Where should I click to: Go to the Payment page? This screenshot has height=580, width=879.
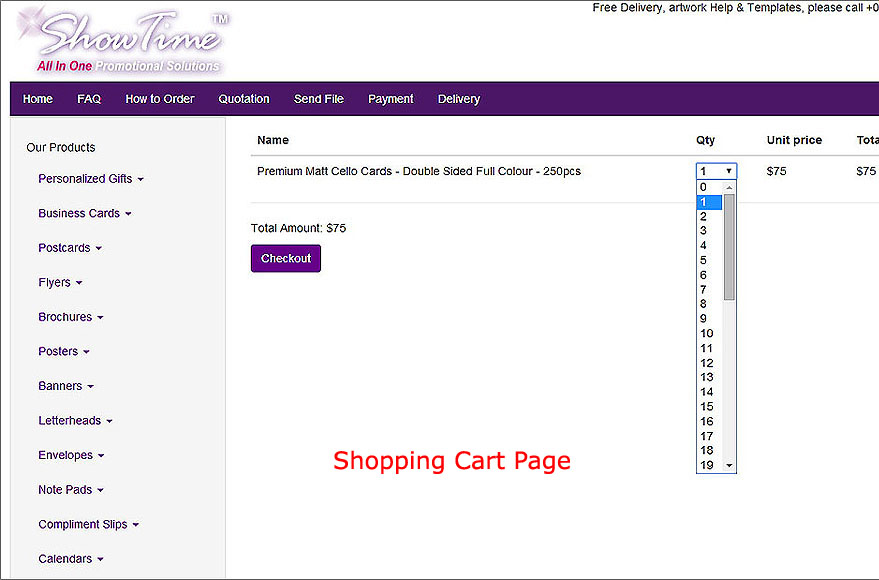pyautogui.click(x=391, y=99)
